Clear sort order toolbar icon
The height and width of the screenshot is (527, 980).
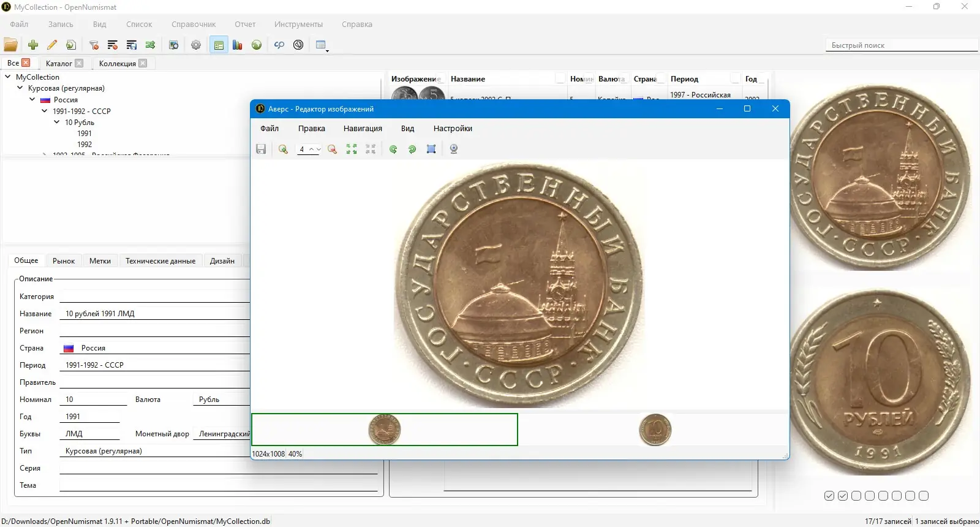[x=113, y=45]
